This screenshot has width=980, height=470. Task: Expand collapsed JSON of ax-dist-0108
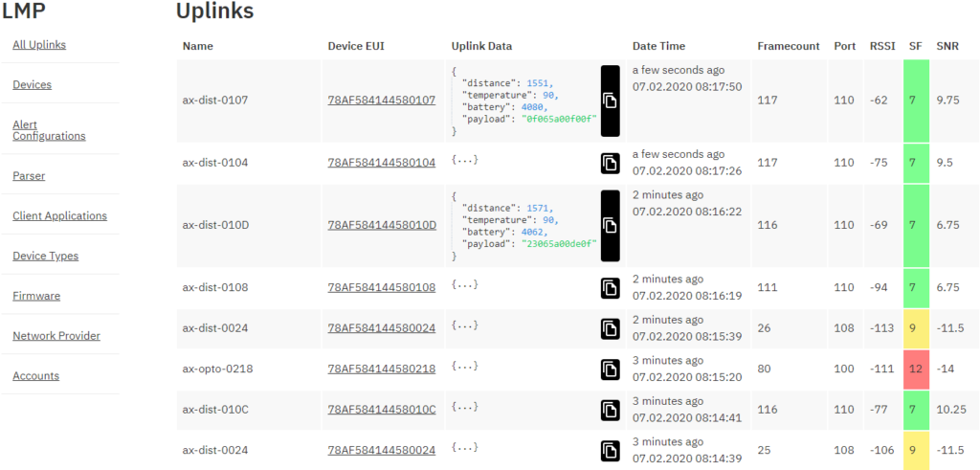[465, 284]
